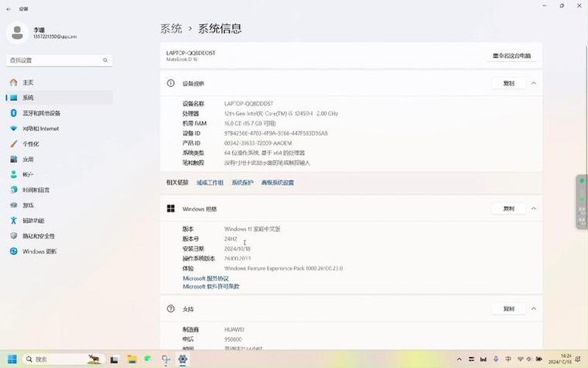Open the battery status tray icon
This screenshot has height=368, width=588.
(x=539, y=359)
